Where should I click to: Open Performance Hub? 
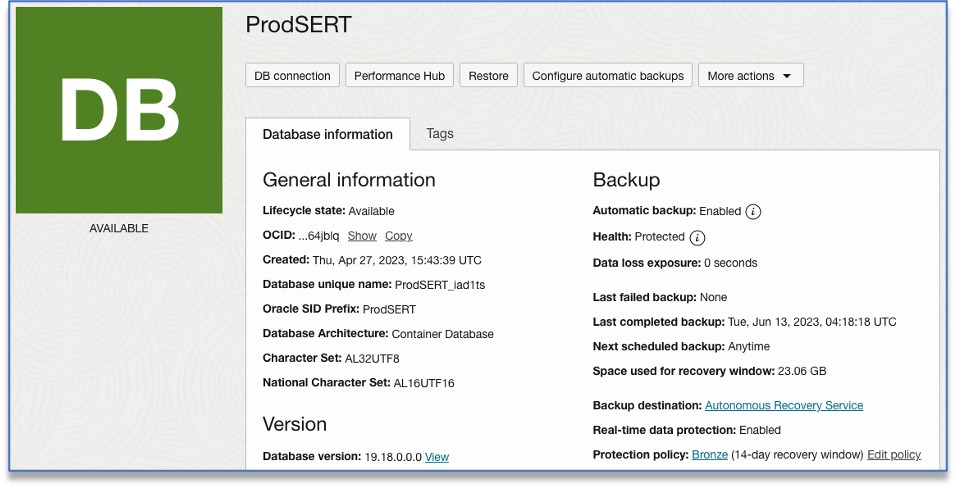[399, 76]
